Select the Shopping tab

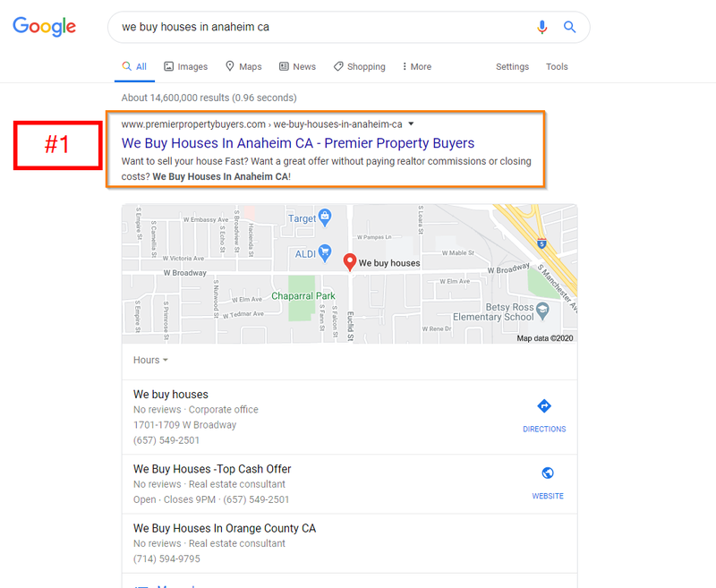pyautogui.click(x=360, y=66)
